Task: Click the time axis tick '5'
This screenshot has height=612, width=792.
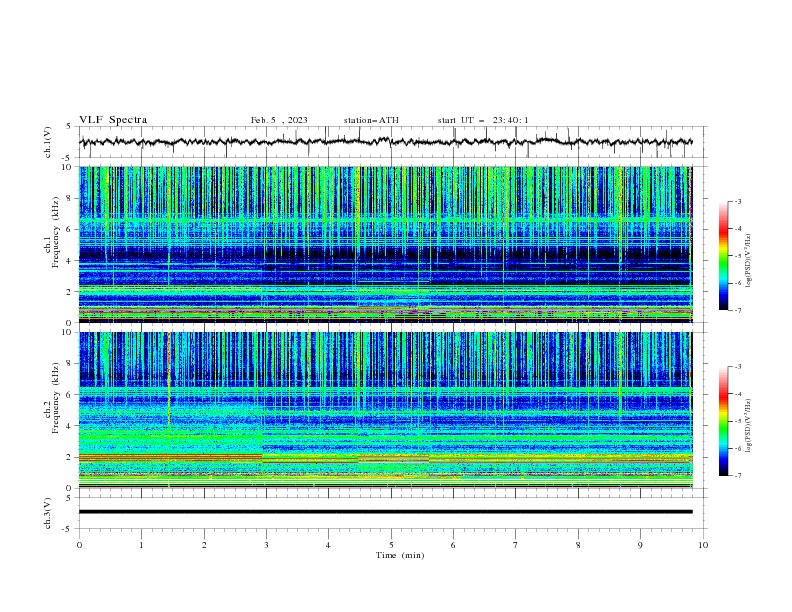Action: tap(391, 545)
